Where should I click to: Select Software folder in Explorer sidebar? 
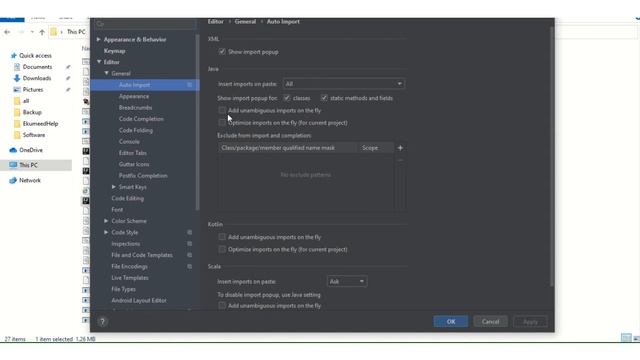34,135
